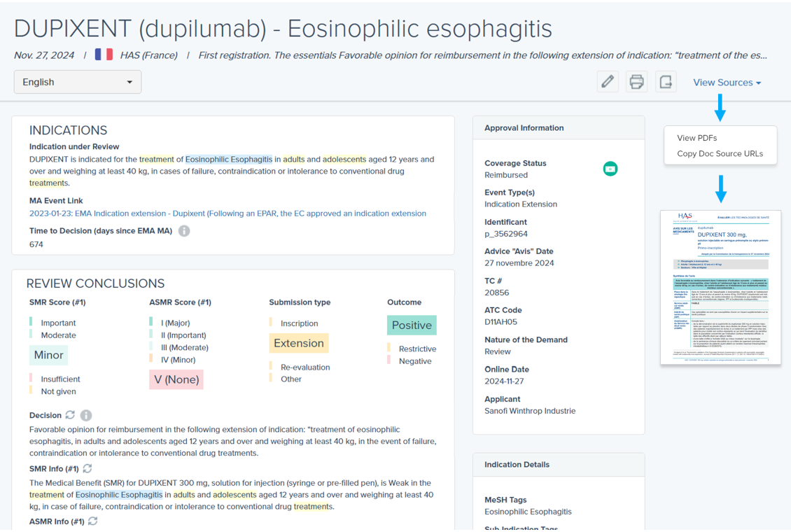
Task: Click the 674 days value
Action: click(x=36, y=244)
